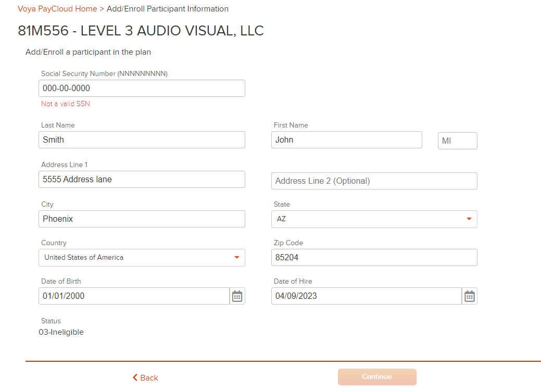Select the Last Name field containing Smith
The width and height of the screenshot is (541, 392).
pos(142,140)
